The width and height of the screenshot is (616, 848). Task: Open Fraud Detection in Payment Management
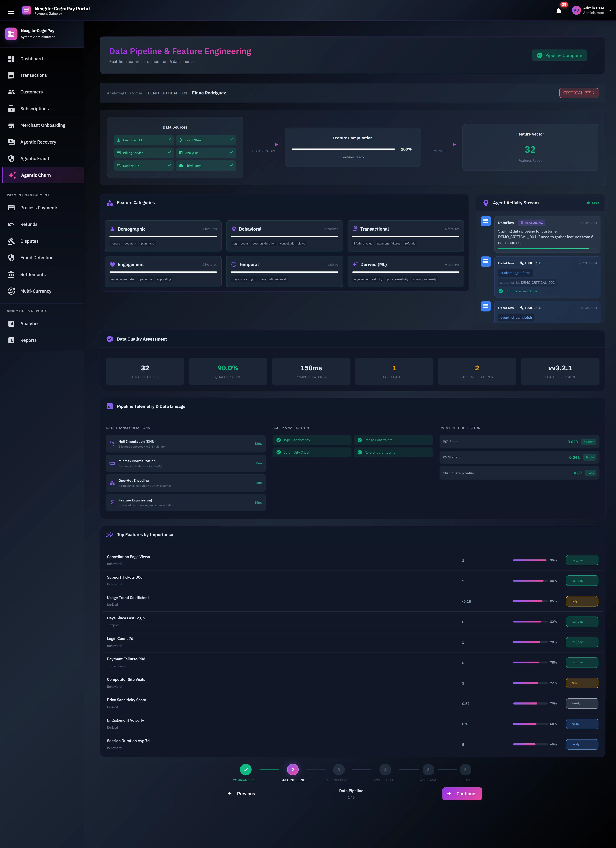coord(37,258)
